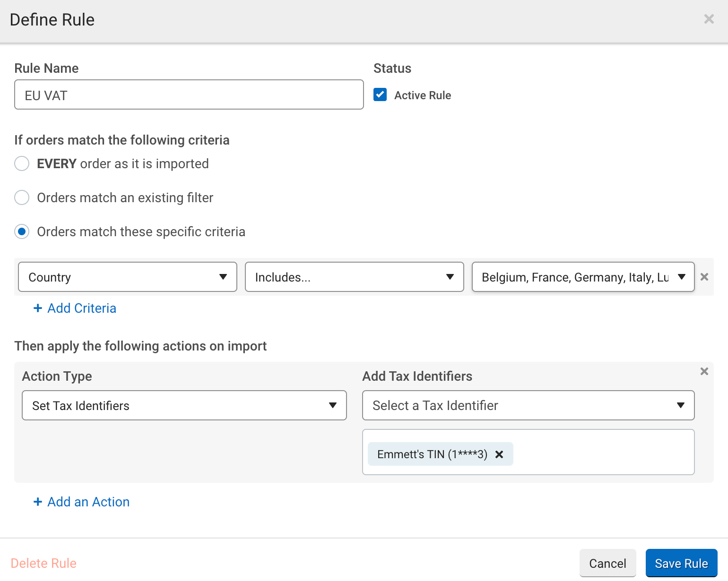Image resolution: width=728 pixels, height=581 pixels.
Task: Open the Set Tax Identifiers action type dropdown
Action: click(184, 405)
